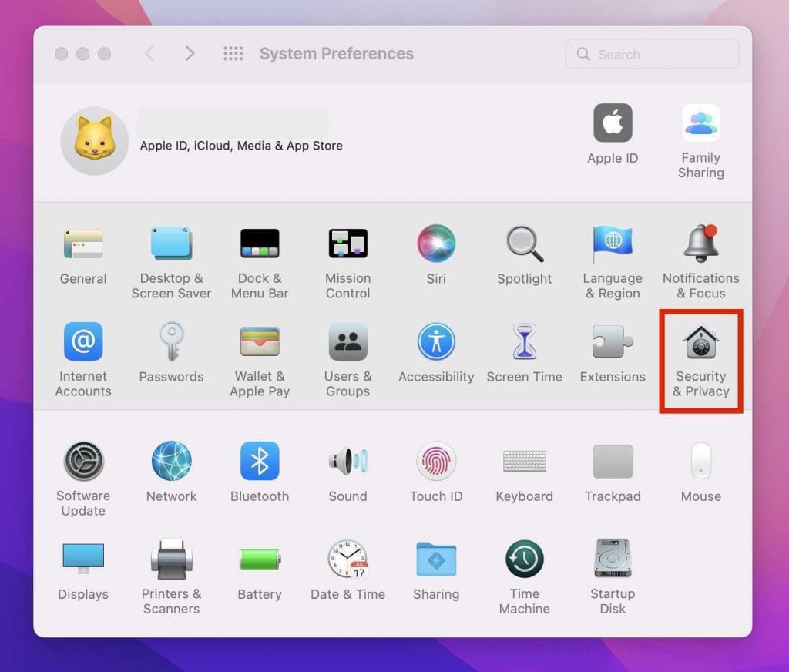Open Mission Control preferences
This screenshot has height=672, width=789.
coord(347,244)
